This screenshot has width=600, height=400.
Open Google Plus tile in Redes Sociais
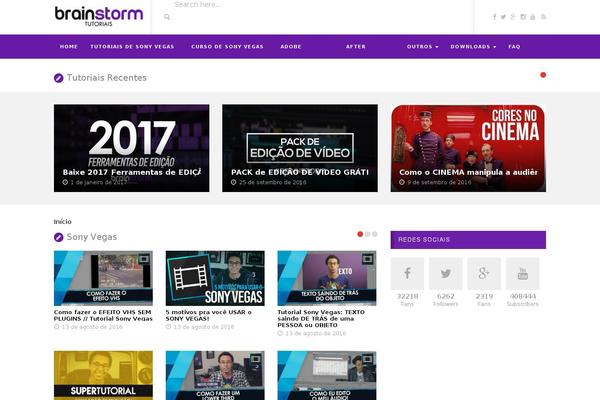tap(484, 273)
